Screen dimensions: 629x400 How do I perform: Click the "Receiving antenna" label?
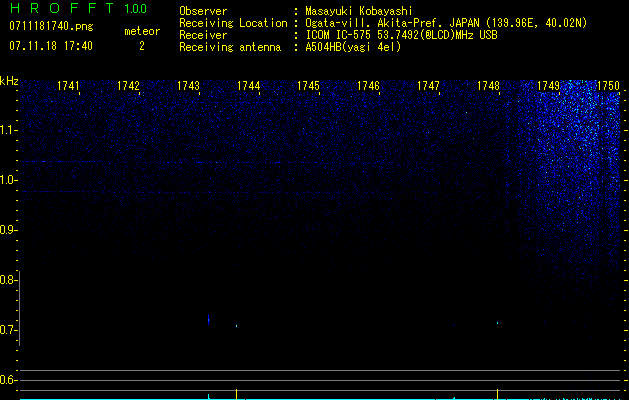coord(230,47)
